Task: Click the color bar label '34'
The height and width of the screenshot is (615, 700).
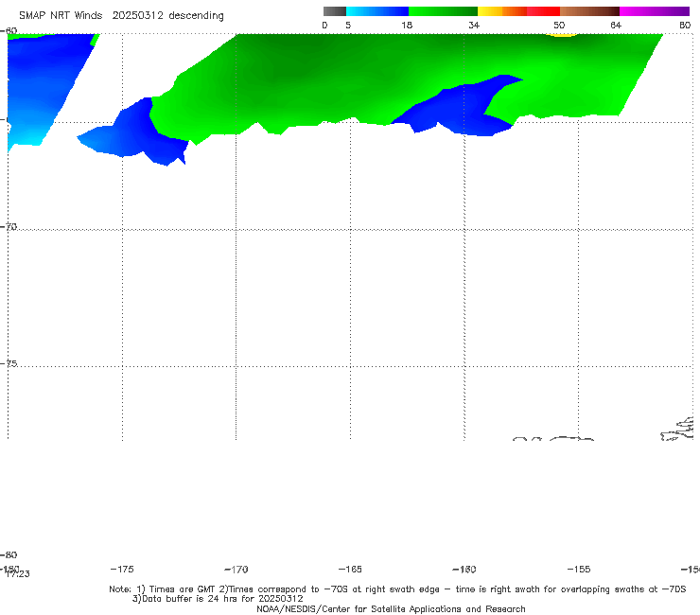Action: [x=474, y=26]
